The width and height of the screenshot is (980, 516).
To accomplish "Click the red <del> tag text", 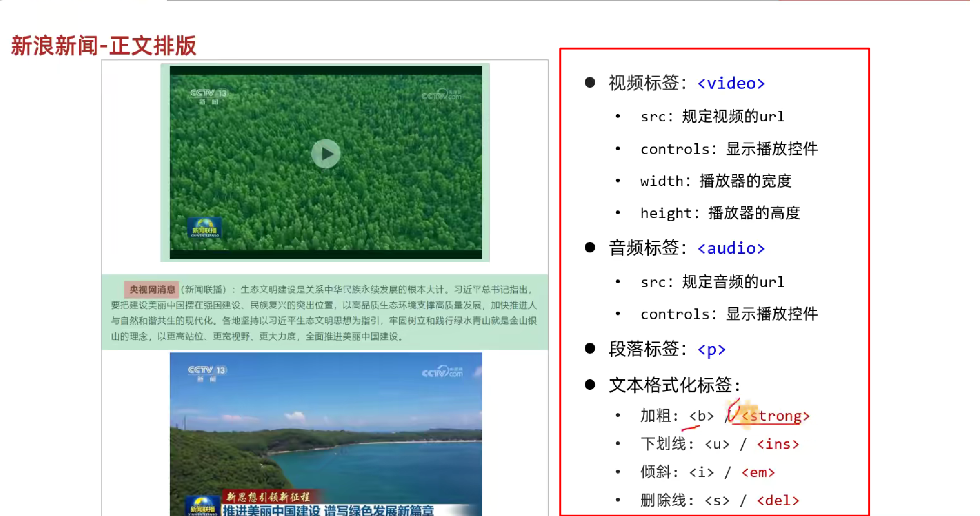I will click(x=778, y=501).
